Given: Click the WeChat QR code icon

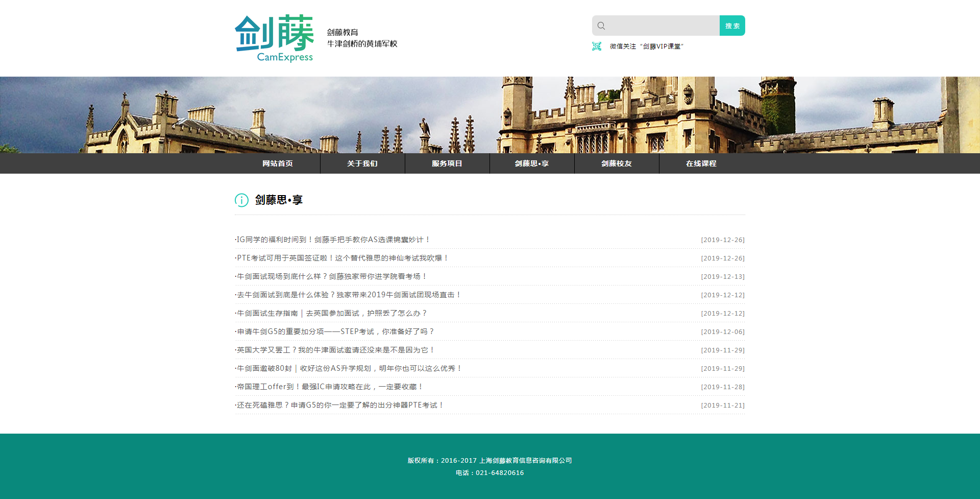Looking at the screenshot, I should coord(596,46).
